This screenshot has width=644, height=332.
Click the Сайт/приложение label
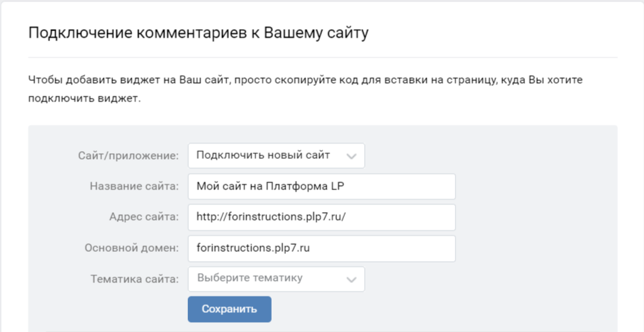click(128, 155)
